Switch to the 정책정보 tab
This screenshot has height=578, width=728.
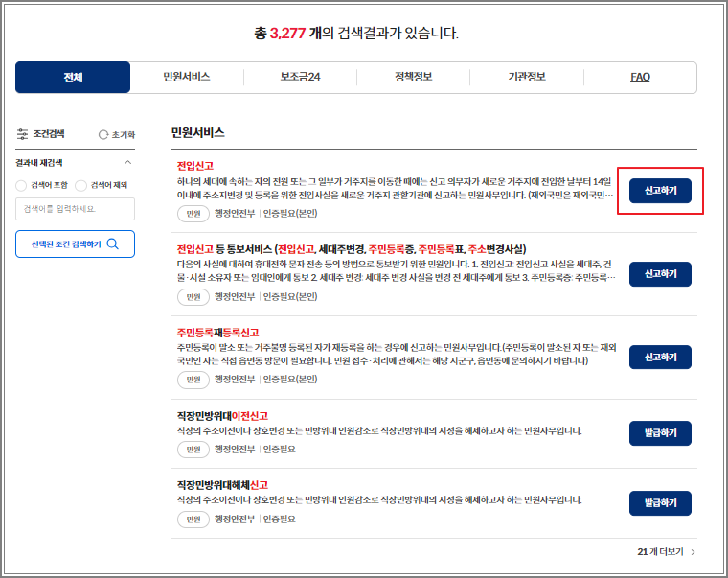coord(413,77)
